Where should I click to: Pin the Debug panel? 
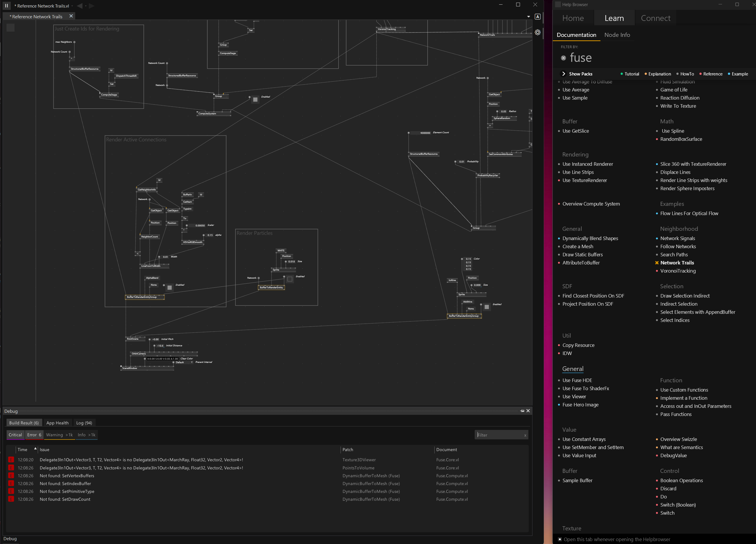(522, 411)
